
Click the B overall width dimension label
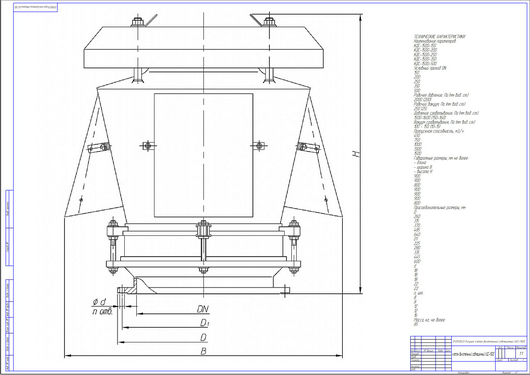click(203, 351)
